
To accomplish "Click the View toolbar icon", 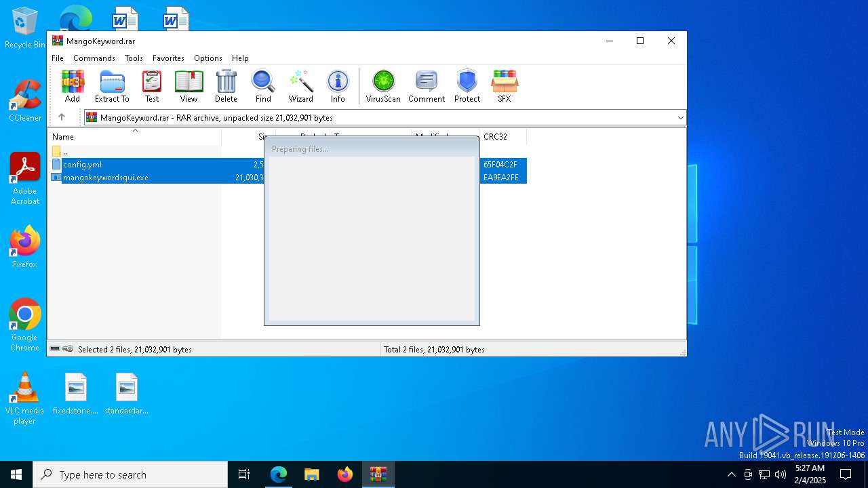I will pyautogui.click(x=189, y=86).
